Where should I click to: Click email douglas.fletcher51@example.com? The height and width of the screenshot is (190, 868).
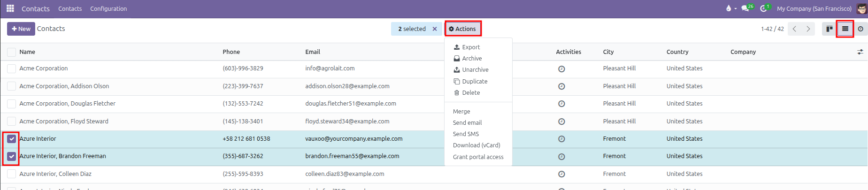pyautogui.click(x=351, y=104)
